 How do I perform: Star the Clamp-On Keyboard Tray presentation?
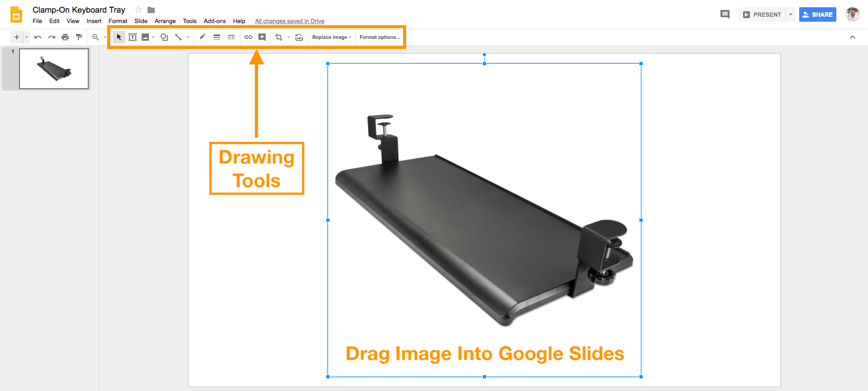[138, 10]
